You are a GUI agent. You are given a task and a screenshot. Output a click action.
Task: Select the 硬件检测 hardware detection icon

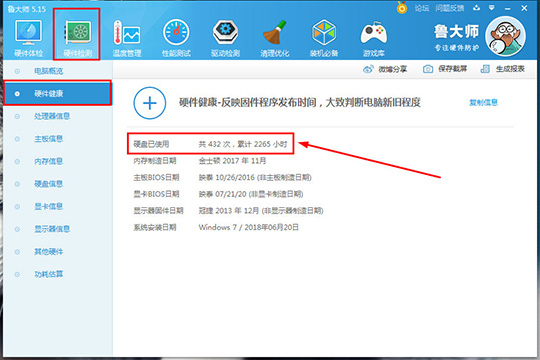click(x=78, y=38)
